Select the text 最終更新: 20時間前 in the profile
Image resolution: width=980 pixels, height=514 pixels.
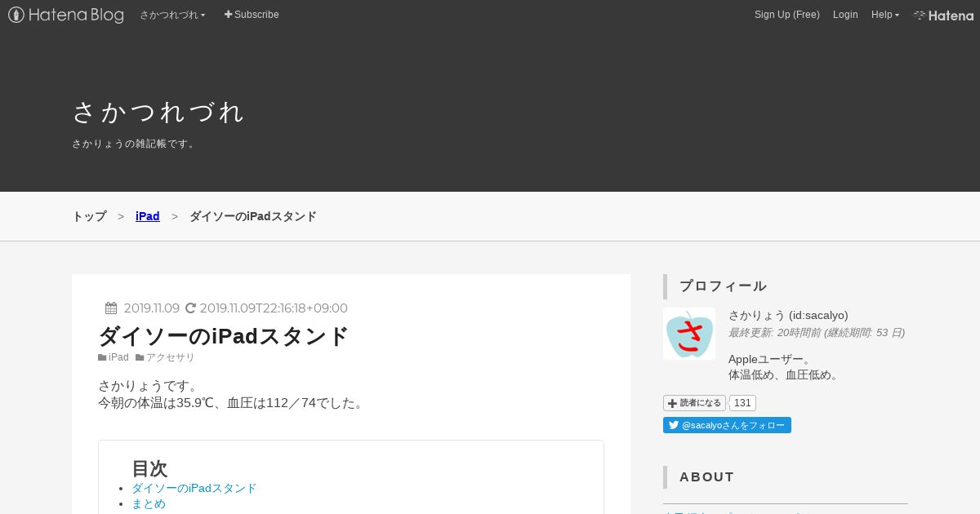click(x=773, y=332)
